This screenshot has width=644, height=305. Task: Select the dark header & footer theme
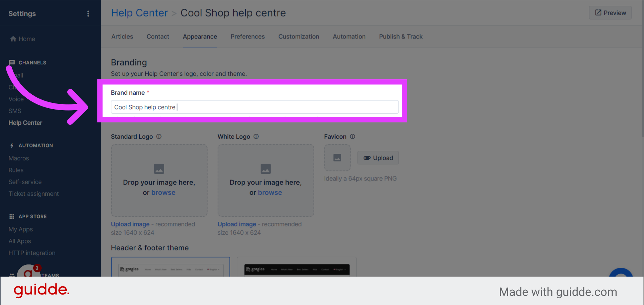pyautogui.click(x=297, y=267)
